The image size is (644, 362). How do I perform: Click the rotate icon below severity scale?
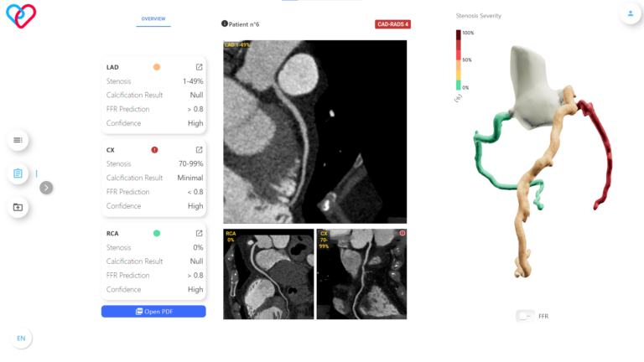tap(459, 98)
